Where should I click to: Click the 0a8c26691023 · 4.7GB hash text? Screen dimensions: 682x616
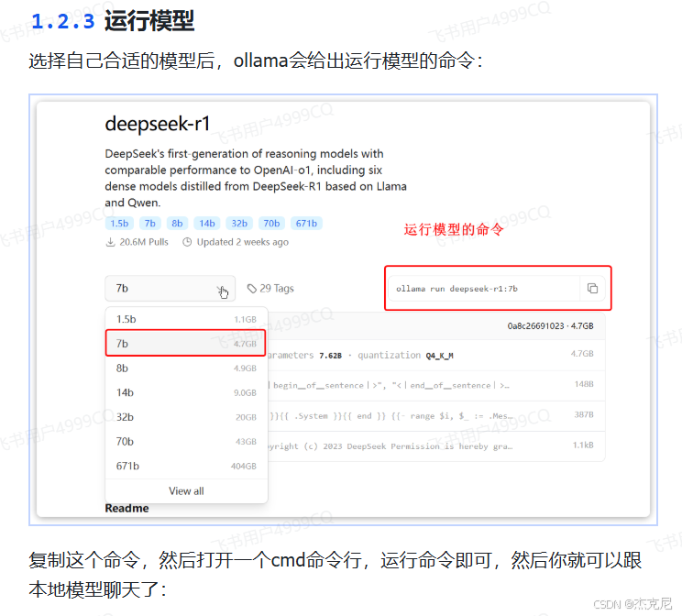point(550,325)
